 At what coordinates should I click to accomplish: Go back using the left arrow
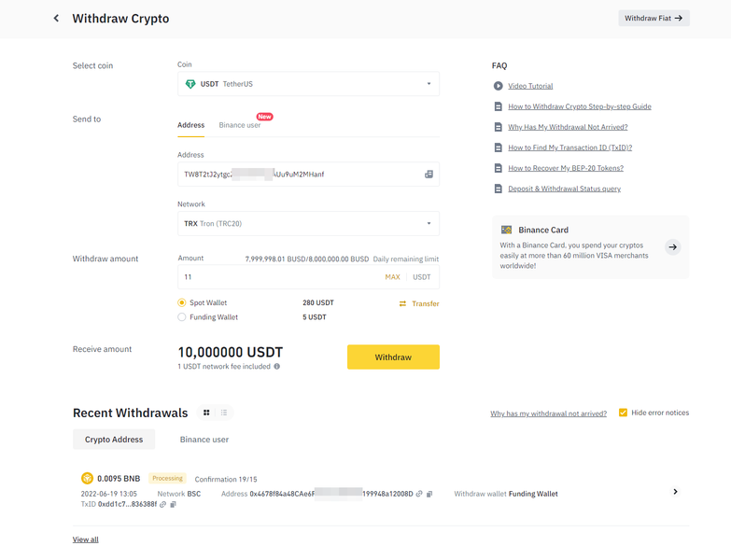(56, 18)
